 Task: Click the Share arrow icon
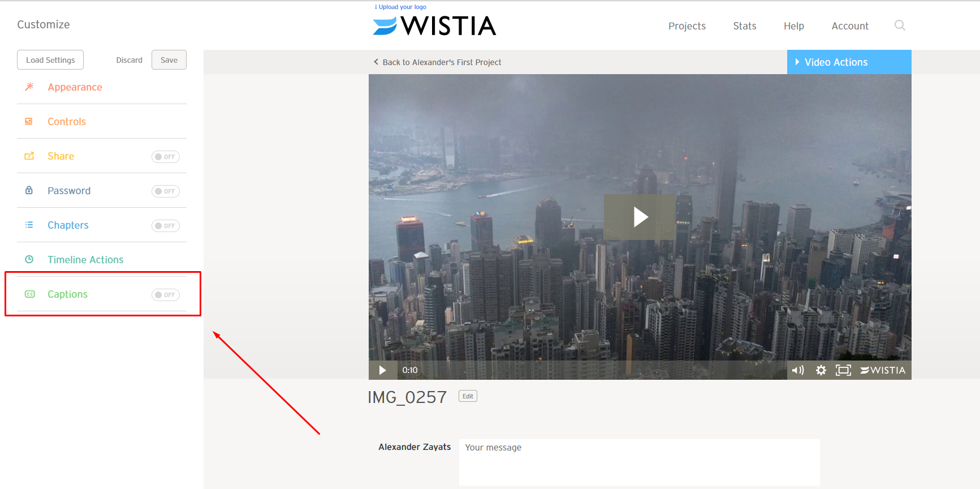coord(29,156)
